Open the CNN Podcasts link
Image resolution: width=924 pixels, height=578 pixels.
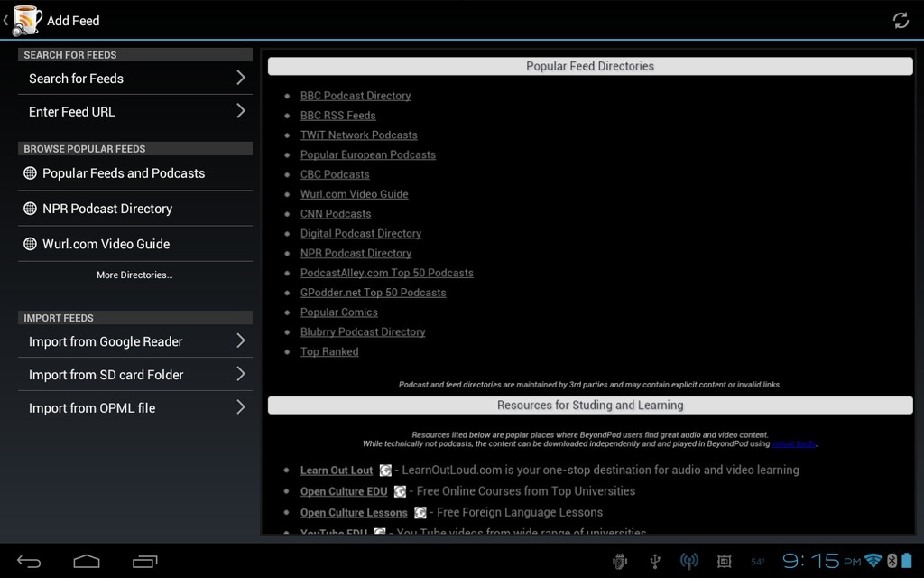[336, 213]
